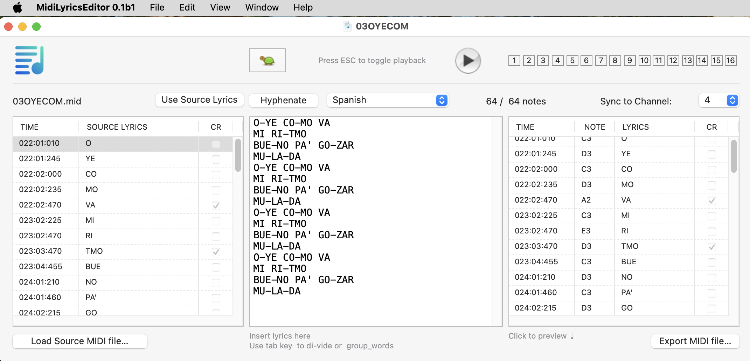Select source row 022:02:000 CO
Screen dimensions: 750x361
(x=123, y=174)
